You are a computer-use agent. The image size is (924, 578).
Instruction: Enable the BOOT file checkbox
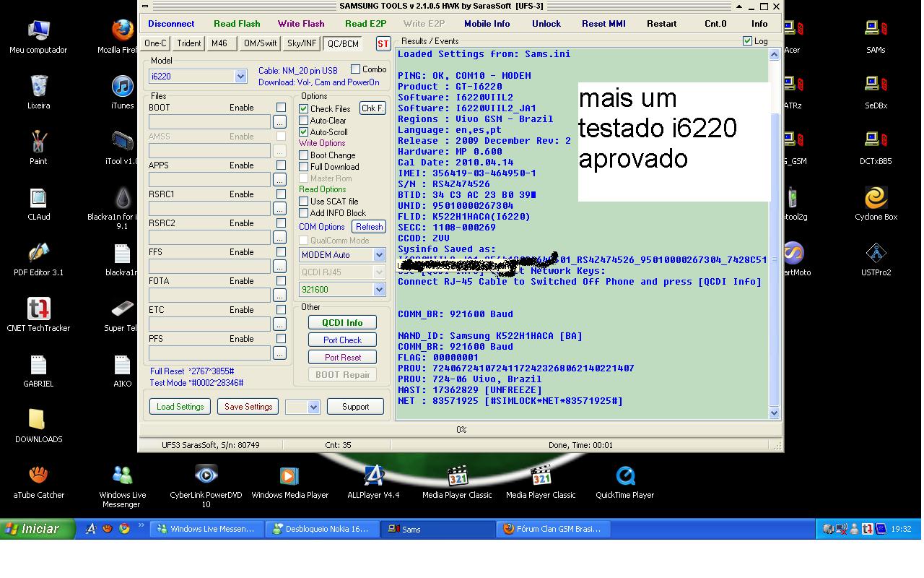coord(281,108)
